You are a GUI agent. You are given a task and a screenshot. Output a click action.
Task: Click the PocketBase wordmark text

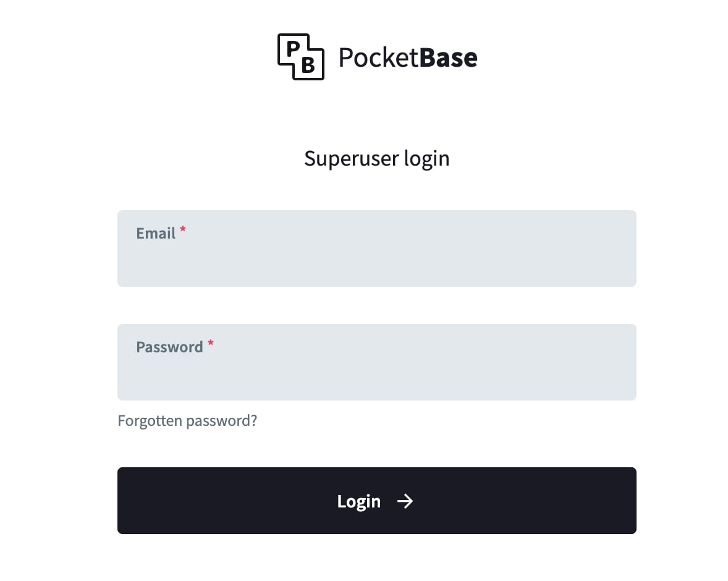click(408, 57)
